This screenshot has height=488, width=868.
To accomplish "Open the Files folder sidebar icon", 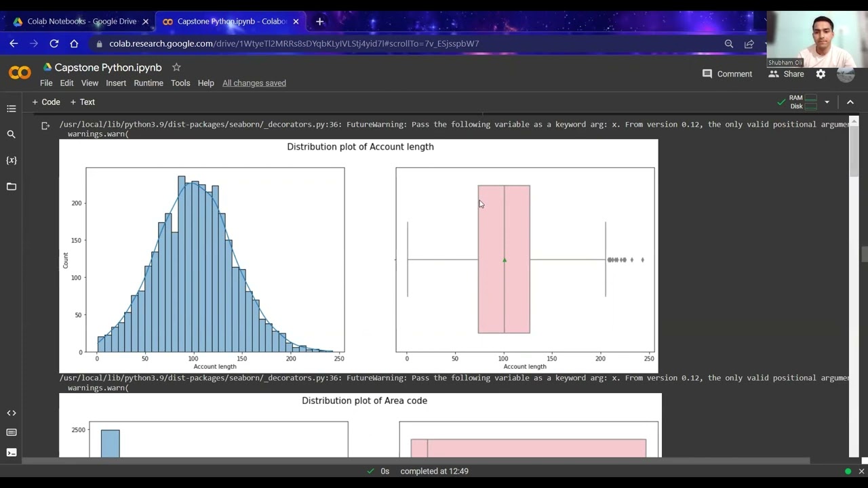I will coord(11,186).
